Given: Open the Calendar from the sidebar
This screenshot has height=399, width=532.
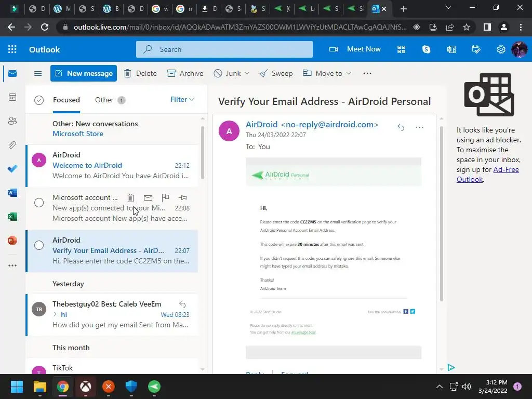Looking at the screenshot, I should coord(12,97).
